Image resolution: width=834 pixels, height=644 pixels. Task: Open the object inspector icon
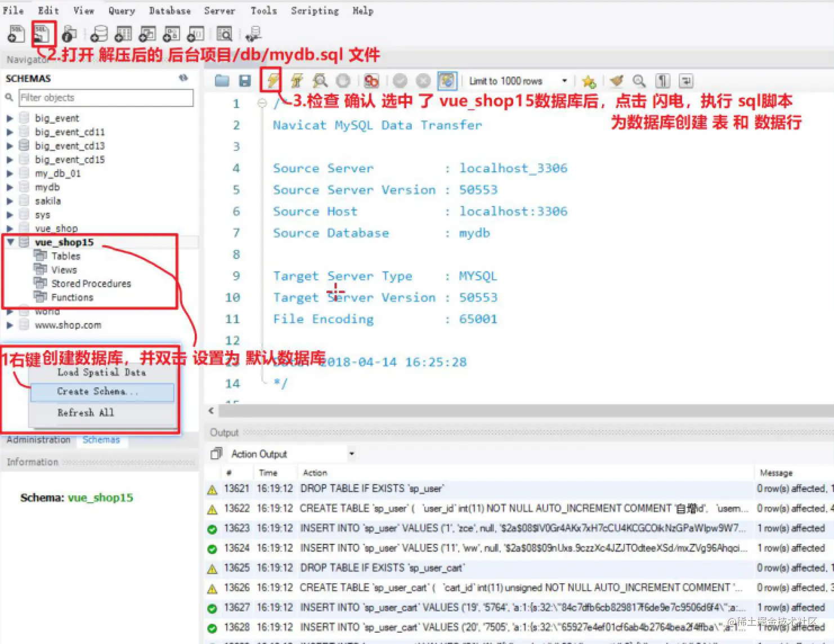[69, 34]
